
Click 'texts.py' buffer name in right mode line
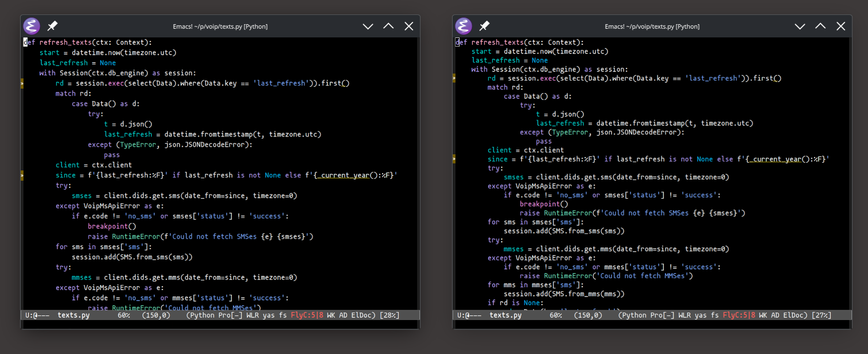[506, 315]
